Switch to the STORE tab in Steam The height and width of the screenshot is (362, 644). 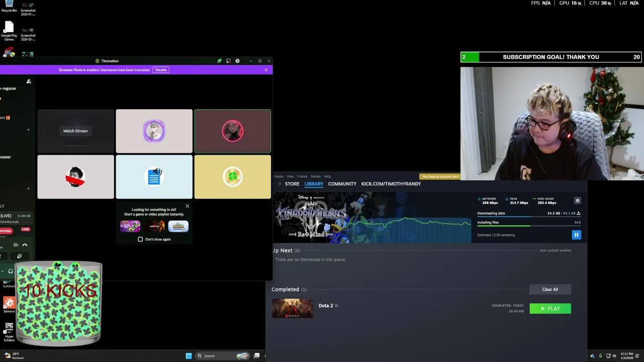pyautogui.click(x=292, y=184)
